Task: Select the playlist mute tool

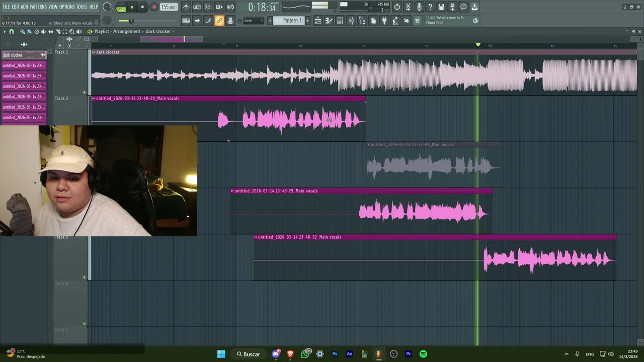Action: click(x=43, y=31)
